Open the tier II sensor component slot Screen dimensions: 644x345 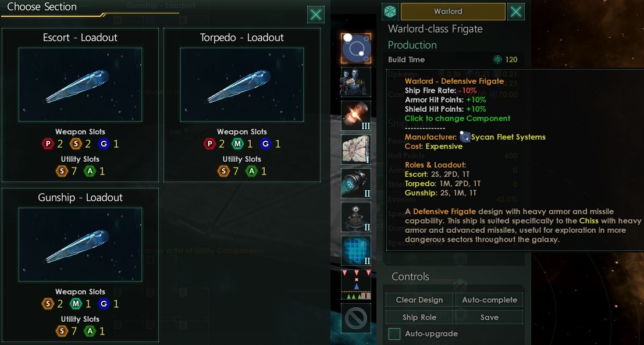tap(355, 217)
